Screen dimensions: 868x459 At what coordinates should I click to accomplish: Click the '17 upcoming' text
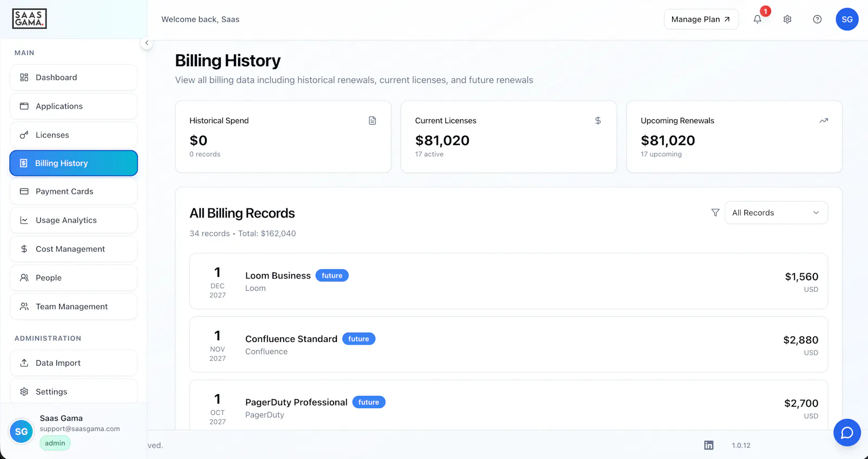click(x=661, y=154)
